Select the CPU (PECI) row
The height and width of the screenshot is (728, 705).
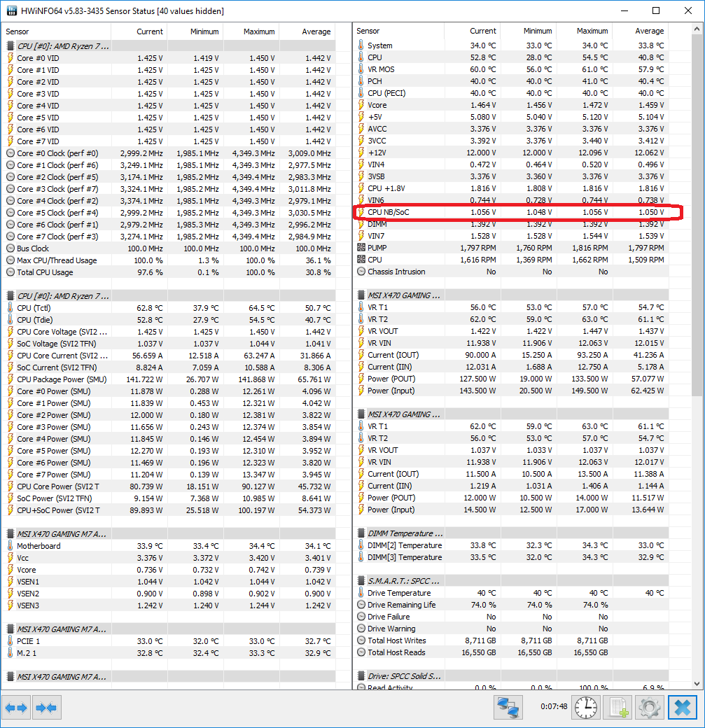coord(510,93)
